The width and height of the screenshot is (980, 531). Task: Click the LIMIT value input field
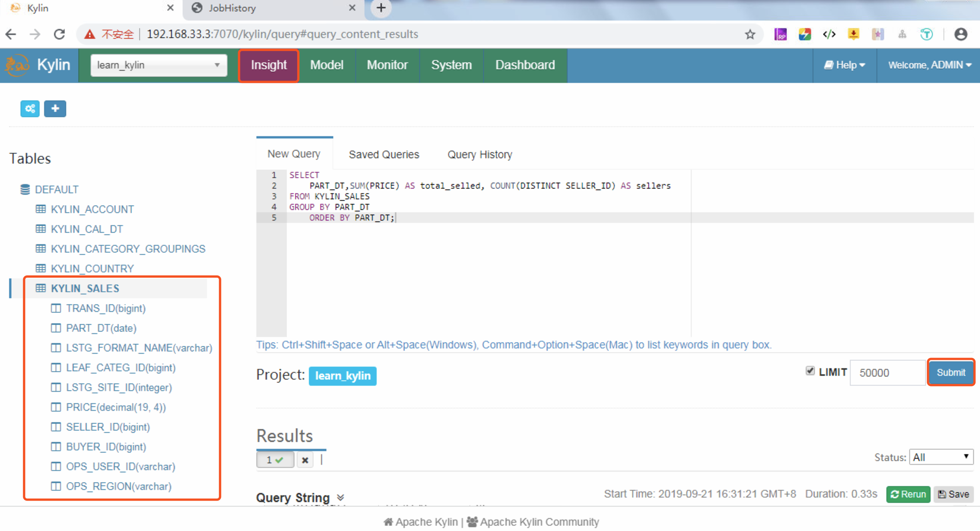tap(887, 372)
